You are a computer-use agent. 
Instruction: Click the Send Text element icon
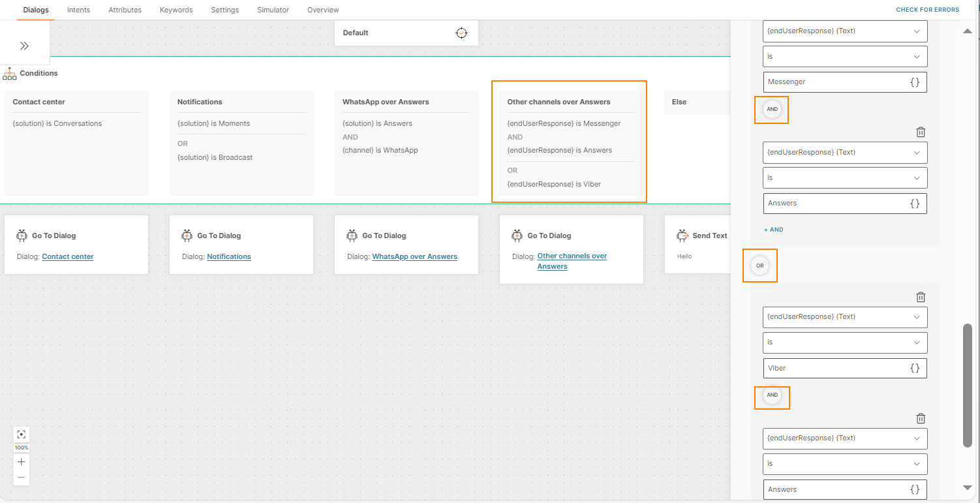point(682,236)
